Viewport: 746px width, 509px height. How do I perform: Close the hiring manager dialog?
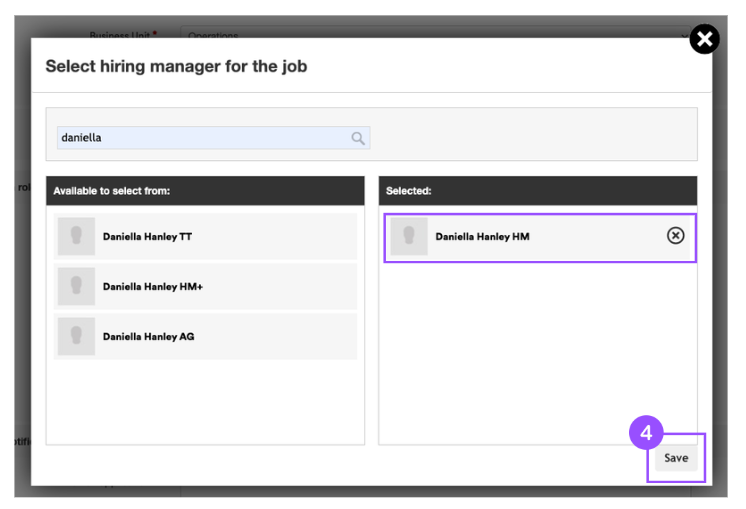(704, 39)
